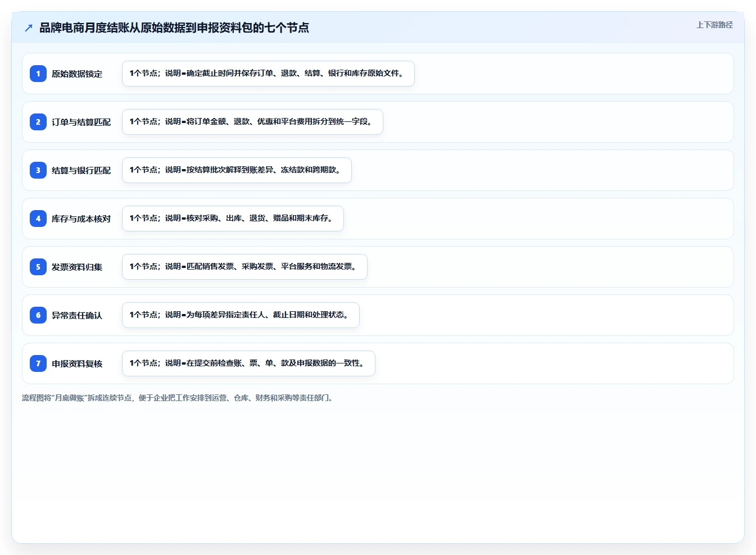
Task: Select step number 6 badge
Action: pos(38,315)
